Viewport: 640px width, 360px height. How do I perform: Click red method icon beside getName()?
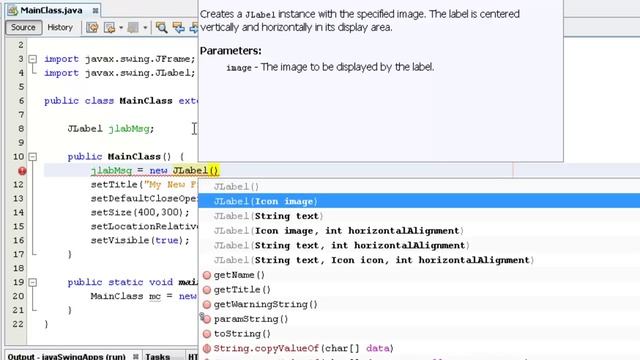click(207, 275)
